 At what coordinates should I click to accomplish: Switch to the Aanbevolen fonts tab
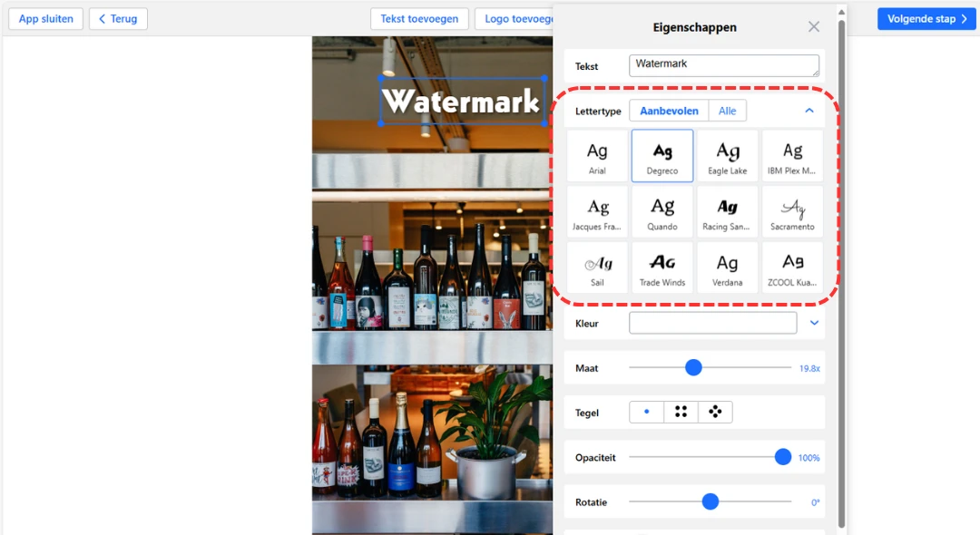point(669,111)
